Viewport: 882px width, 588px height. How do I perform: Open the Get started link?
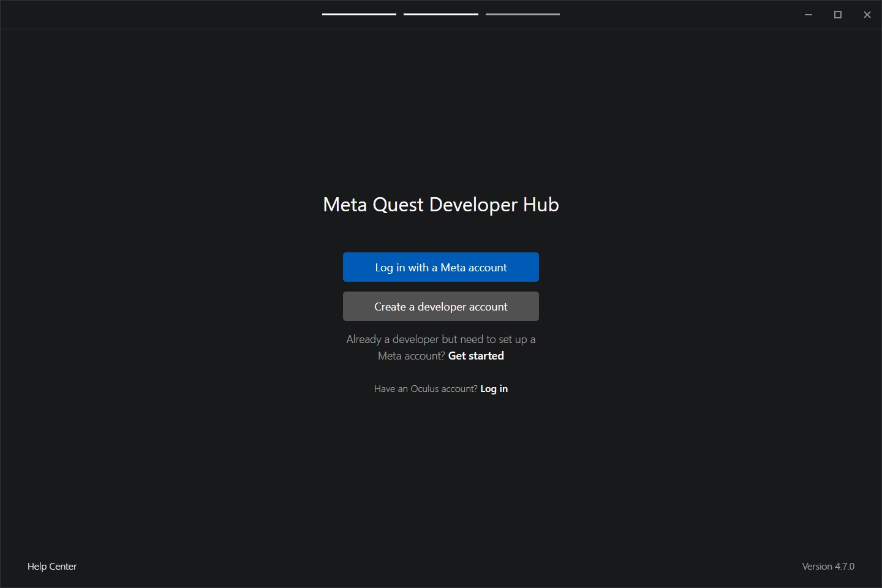point(476,356)
